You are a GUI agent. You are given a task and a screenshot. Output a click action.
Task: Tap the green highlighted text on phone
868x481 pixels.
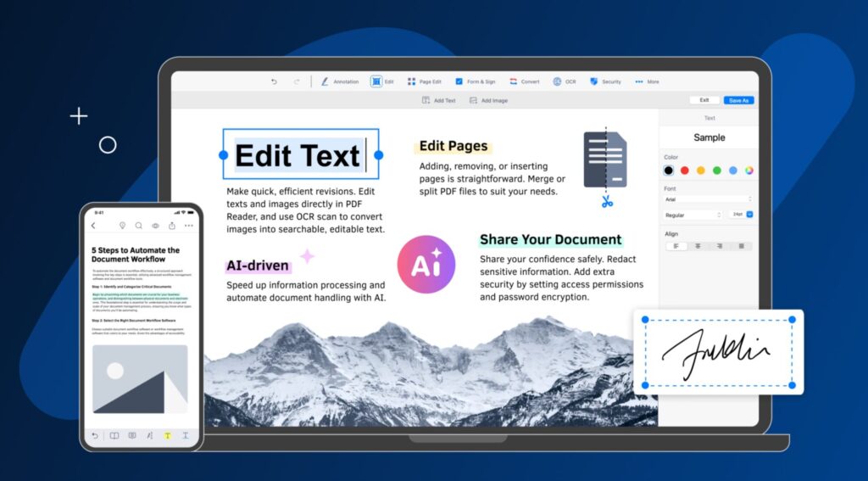coord(141,296)
